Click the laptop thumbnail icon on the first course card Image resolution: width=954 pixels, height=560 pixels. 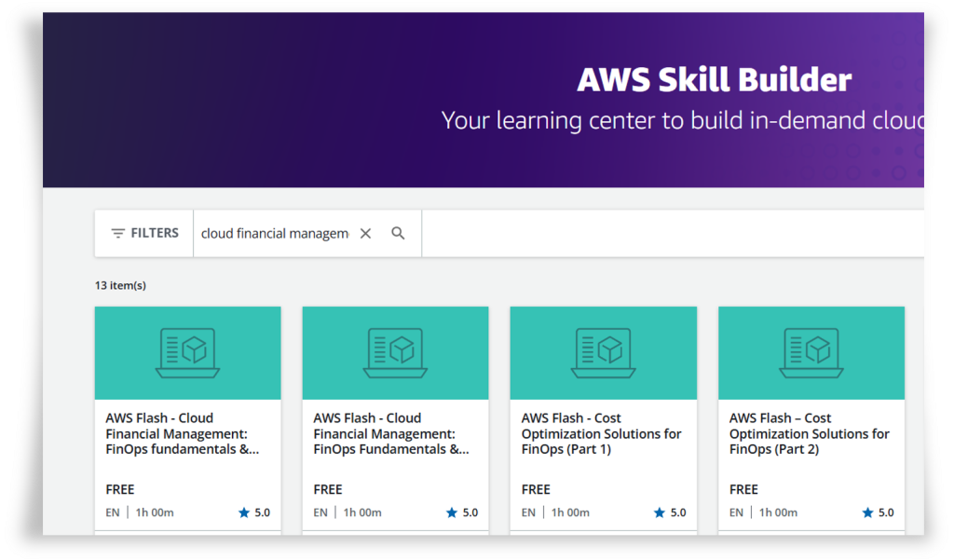[x=187, y=352]
